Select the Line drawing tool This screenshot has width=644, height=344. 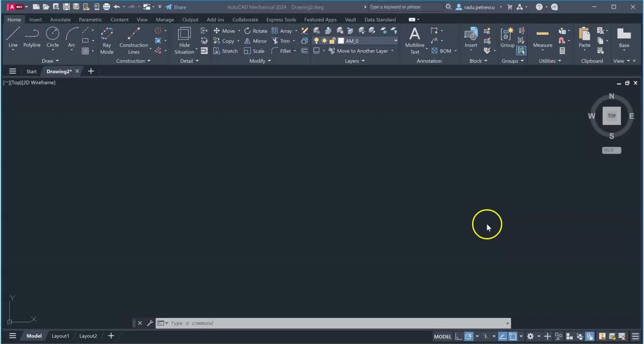click(x=13, y=37)
